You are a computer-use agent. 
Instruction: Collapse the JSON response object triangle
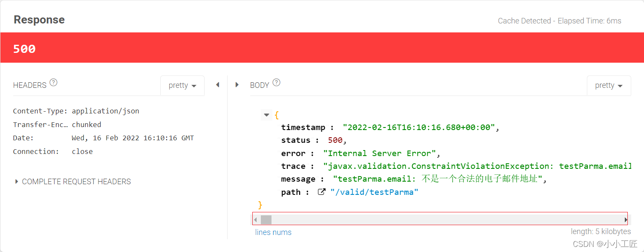pos(266,115)
